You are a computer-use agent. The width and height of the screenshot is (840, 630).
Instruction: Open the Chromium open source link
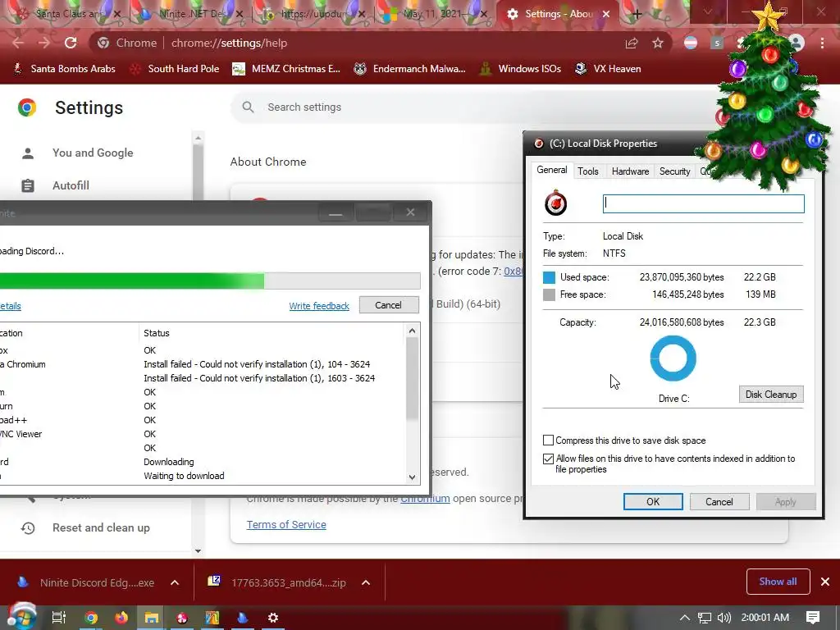[x=426, y=498]
